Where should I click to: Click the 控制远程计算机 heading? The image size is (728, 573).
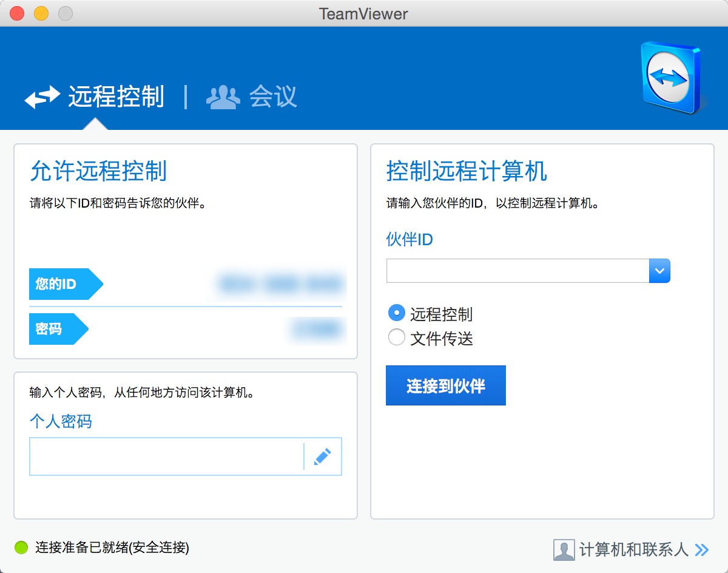467,172
